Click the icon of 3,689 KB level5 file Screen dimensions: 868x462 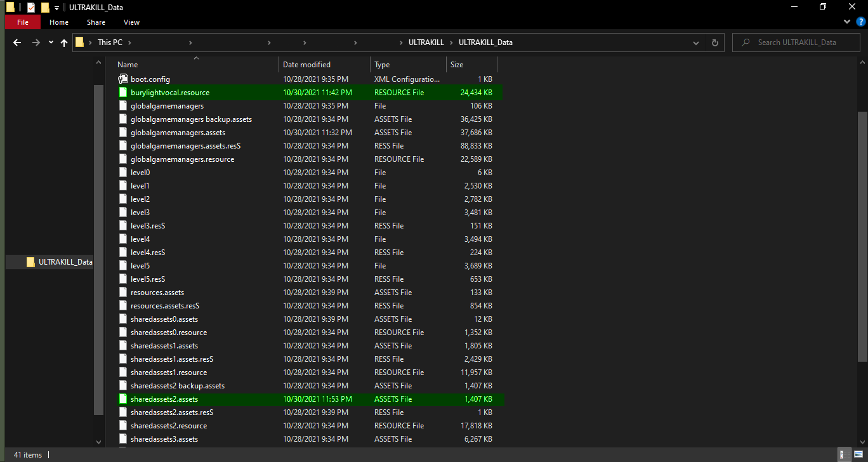pos(124,266)
